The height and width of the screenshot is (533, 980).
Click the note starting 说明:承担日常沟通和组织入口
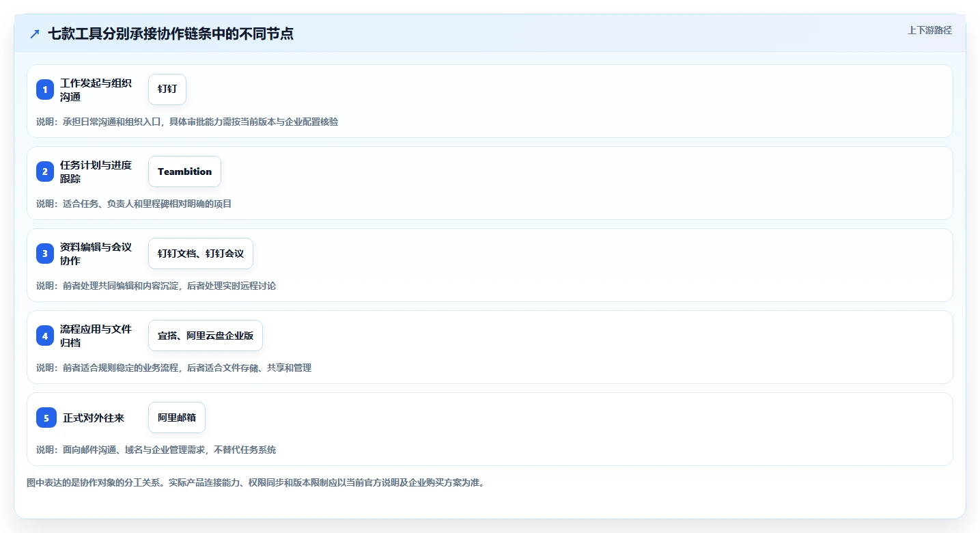(x=187, y=122)
